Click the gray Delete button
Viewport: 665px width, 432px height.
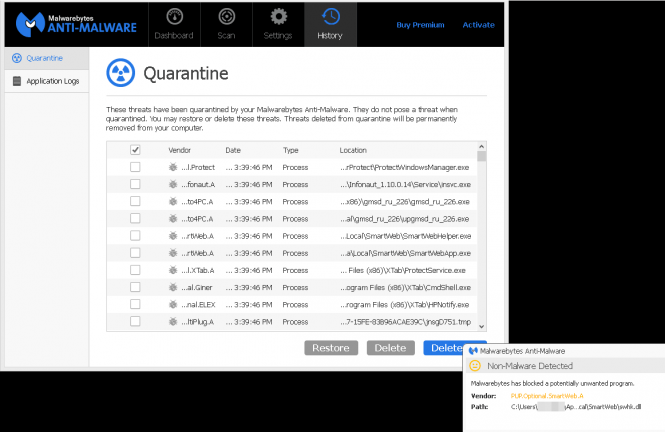pyautogui.click(x=390, y=348)
